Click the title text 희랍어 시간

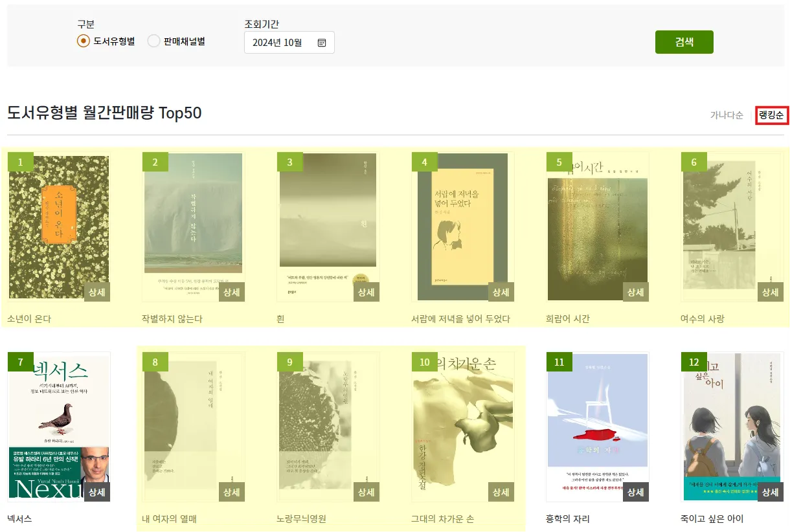pos(568,319)
